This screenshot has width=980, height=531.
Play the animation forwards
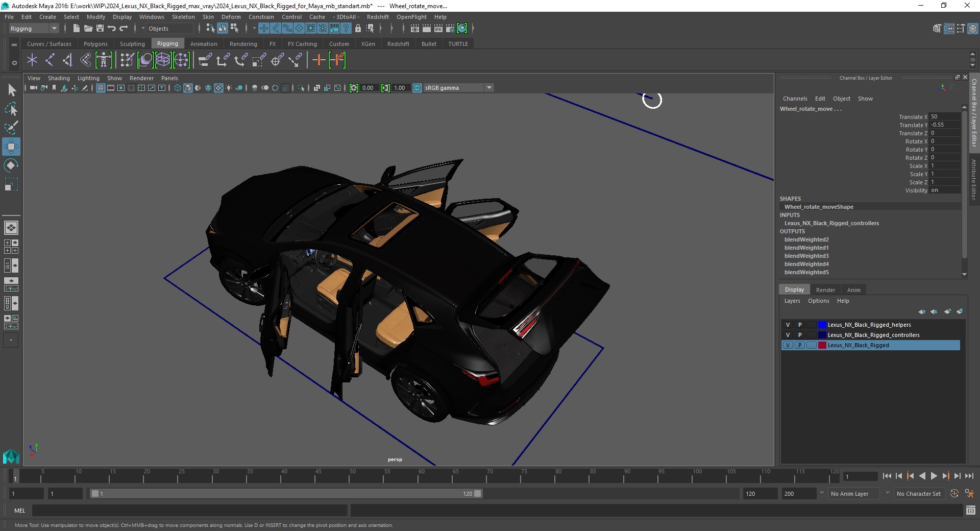click(x=934, y=476)
